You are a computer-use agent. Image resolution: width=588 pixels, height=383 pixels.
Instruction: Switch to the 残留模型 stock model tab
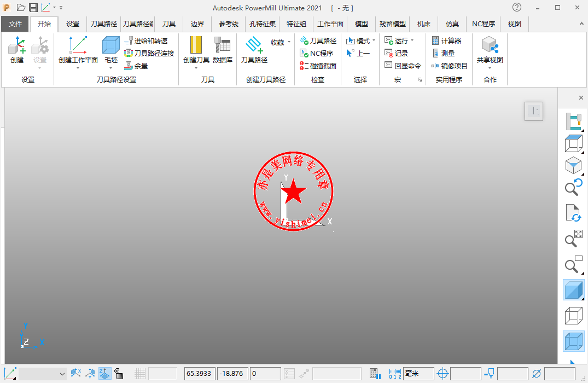pos(393,24)
